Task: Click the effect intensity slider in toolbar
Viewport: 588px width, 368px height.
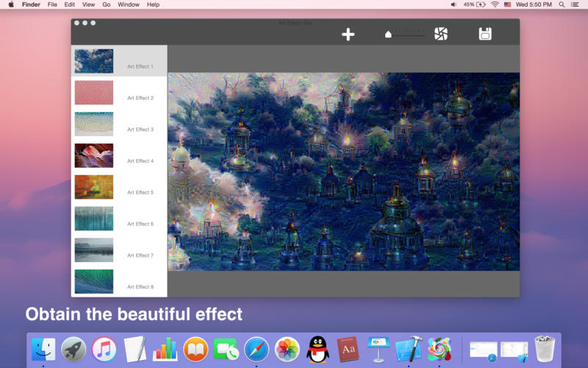Action: tap(405, 34)
